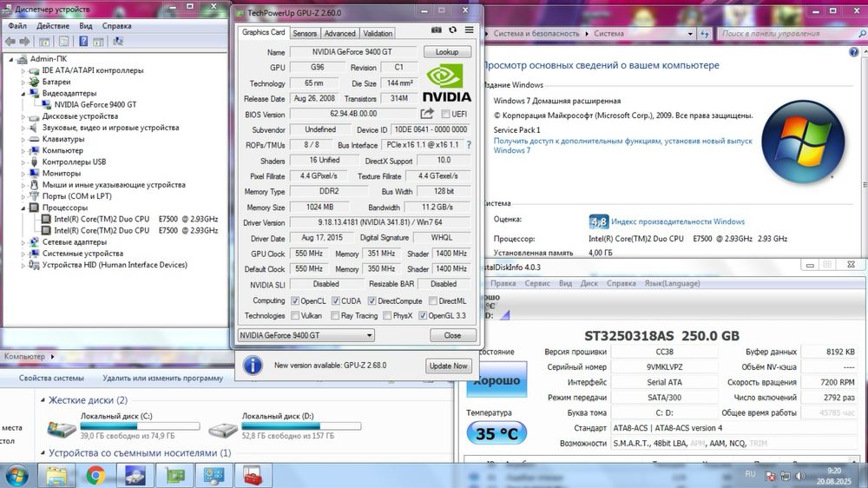Toggle DirectCompute checkbox
868x488 pixels.
click(x=372, y=300)
